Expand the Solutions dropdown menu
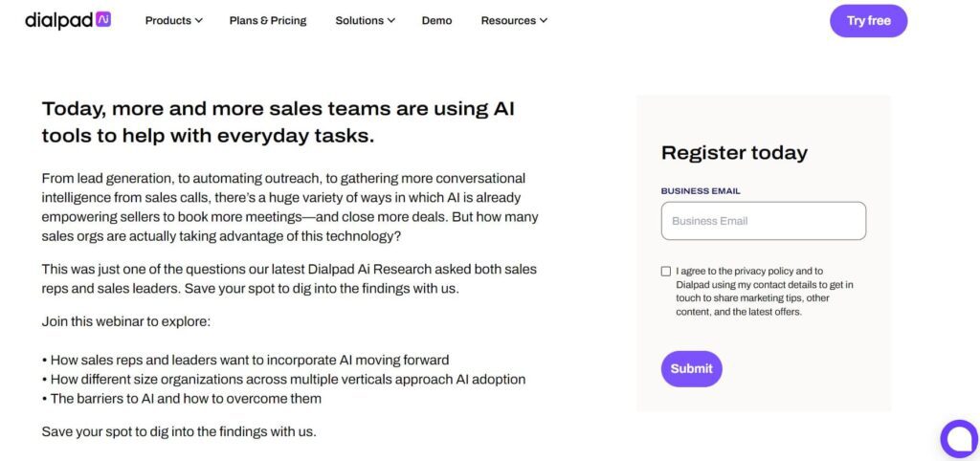The image size is (980, 461). tap(365, 21)
